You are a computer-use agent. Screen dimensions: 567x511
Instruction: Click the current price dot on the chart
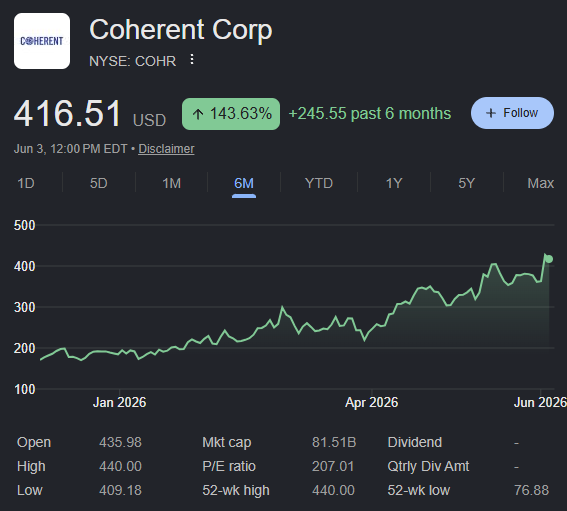pos(549,259)
